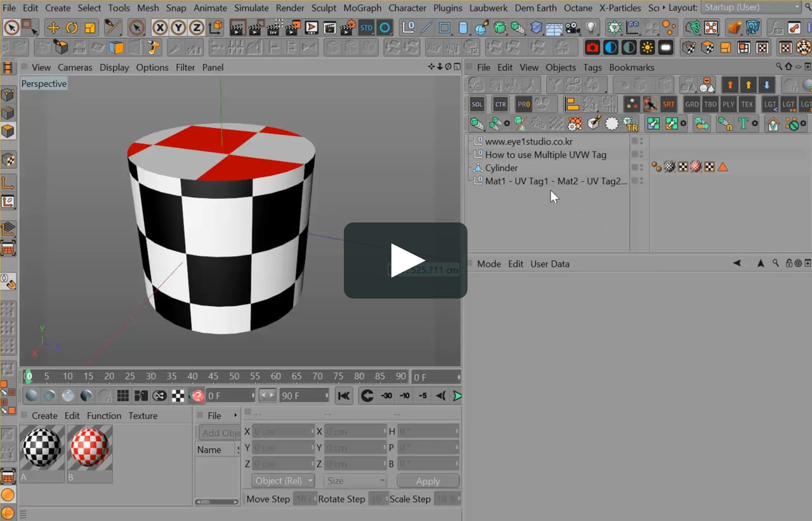Activate the Rotate tool

pos(72,28)
